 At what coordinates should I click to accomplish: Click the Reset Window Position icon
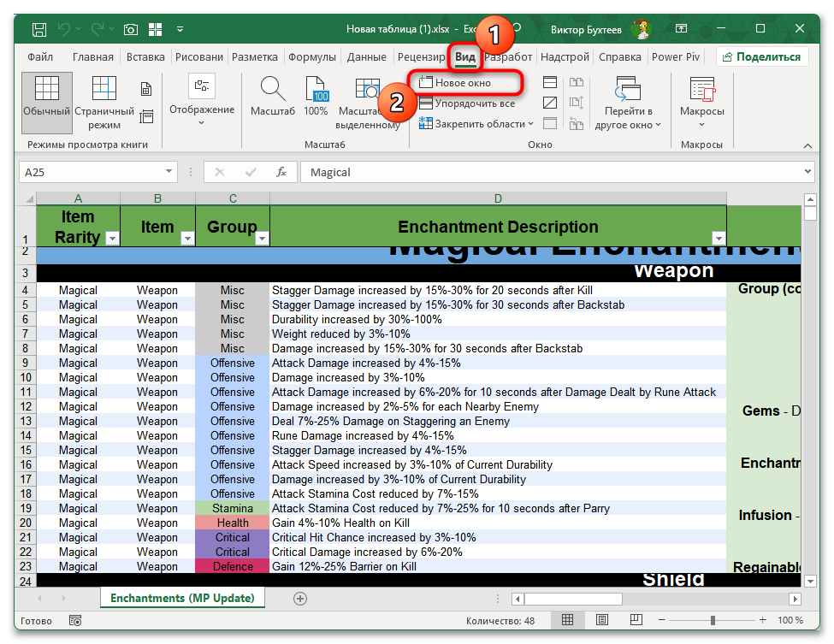click(x=577, y=123)
